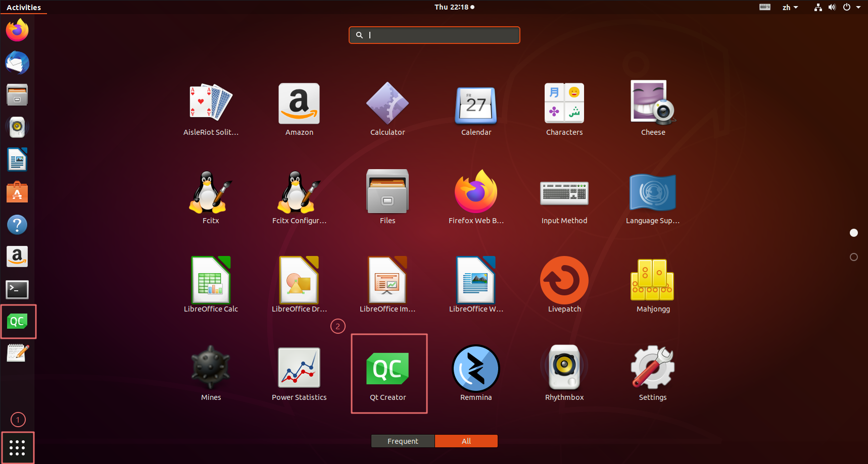Click the Show Applications grid button
The width and height of the screenshot is (868, 464).
click(x=17, y=447)
